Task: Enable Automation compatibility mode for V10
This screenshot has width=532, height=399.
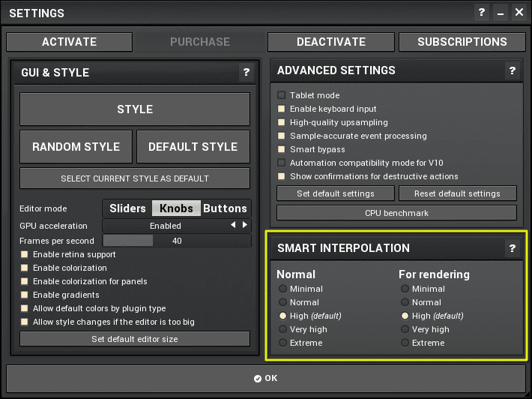Action: click(x=281, y=163)
